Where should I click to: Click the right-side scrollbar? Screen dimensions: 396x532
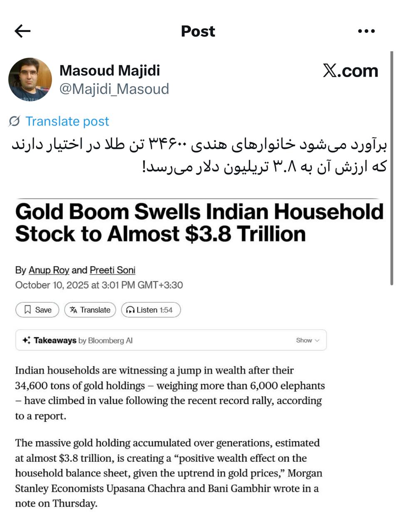coord(391,166)
